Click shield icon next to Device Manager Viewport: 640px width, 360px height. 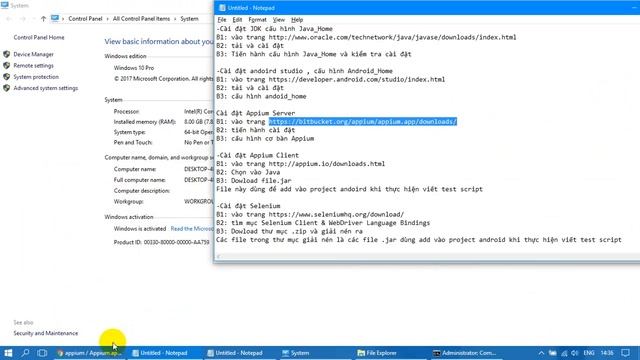click(x=7, y=54)
